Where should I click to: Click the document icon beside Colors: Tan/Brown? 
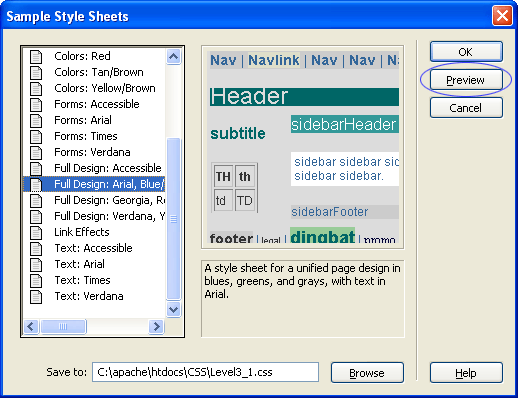point(36,72)
